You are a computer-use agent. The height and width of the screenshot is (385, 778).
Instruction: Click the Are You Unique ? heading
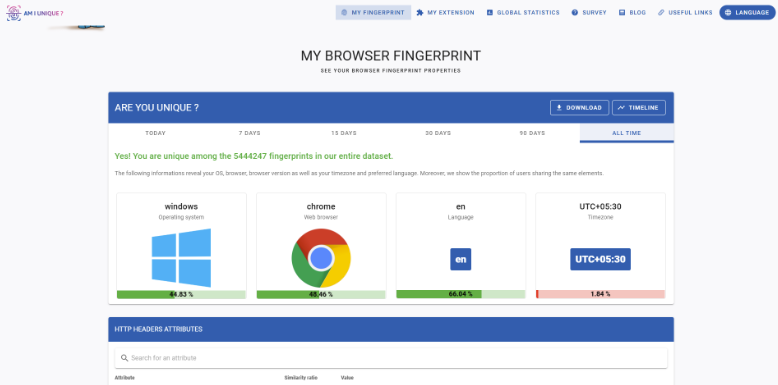pyautogui.click(x=157, y=108)
